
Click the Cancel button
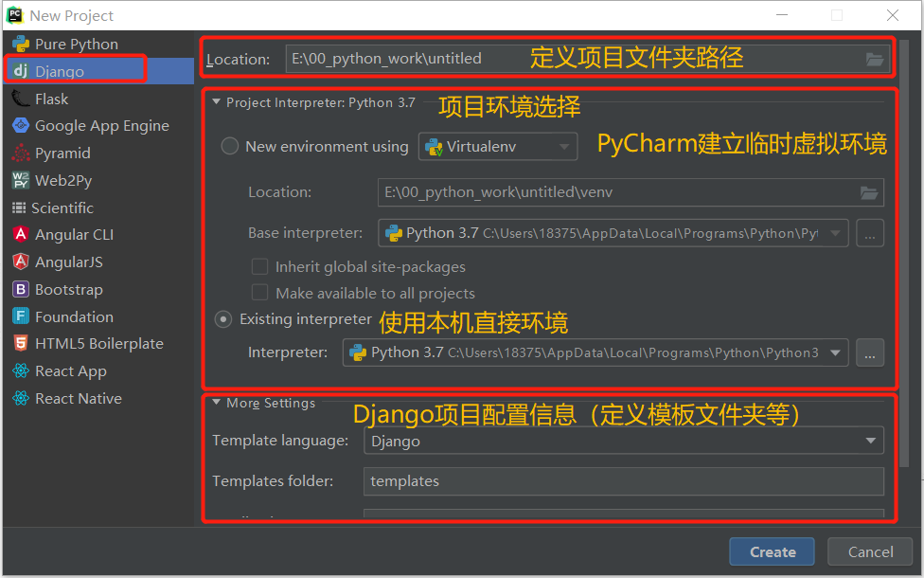pyautogui.click(x=870, y=552)
